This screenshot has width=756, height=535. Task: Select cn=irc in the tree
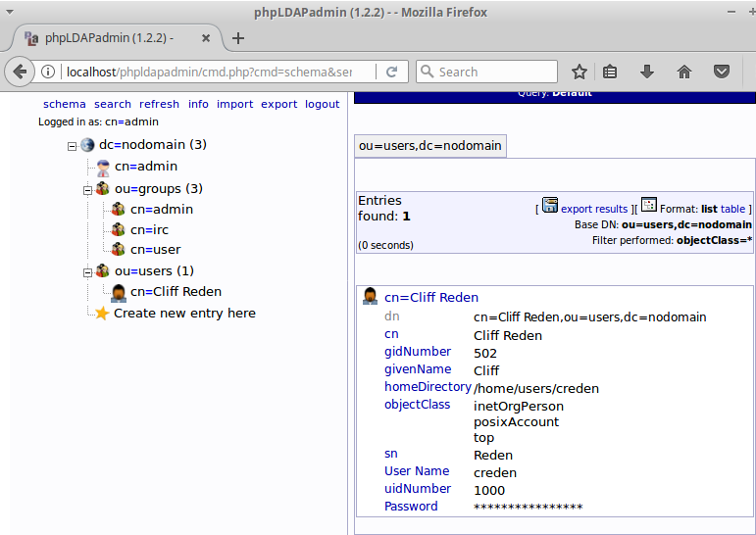click(149, 230)
